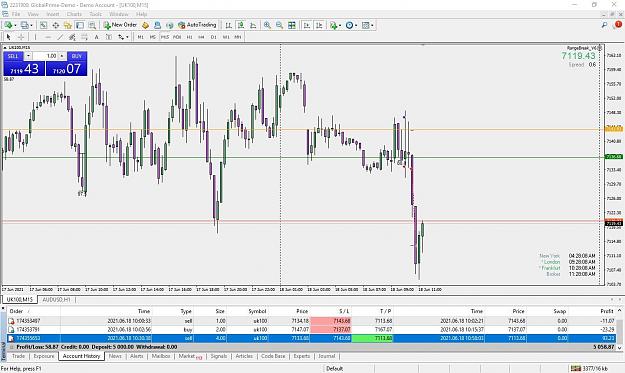Expand the arrows tool dropdown

coord(127,37)
